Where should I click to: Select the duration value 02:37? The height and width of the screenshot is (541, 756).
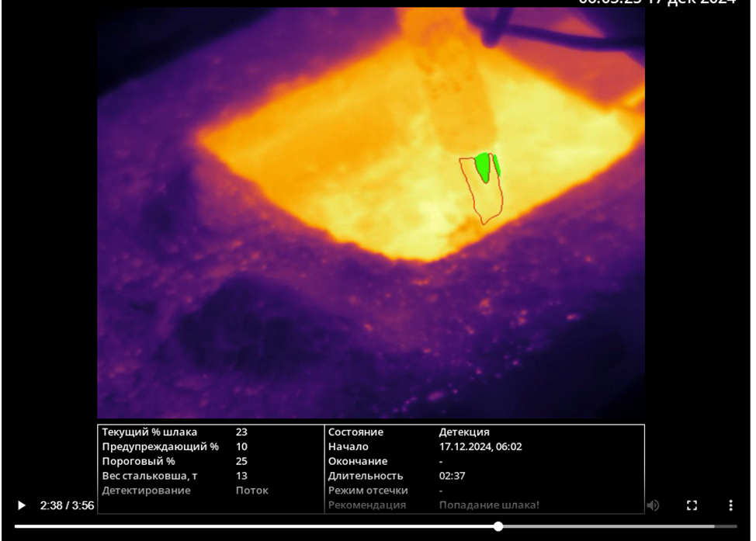[452, 476]
